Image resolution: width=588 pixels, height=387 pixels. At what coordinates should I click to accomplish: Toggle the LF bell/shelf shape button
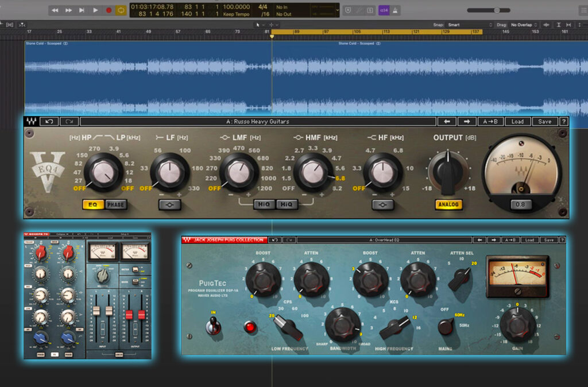[x=169, y=205]
